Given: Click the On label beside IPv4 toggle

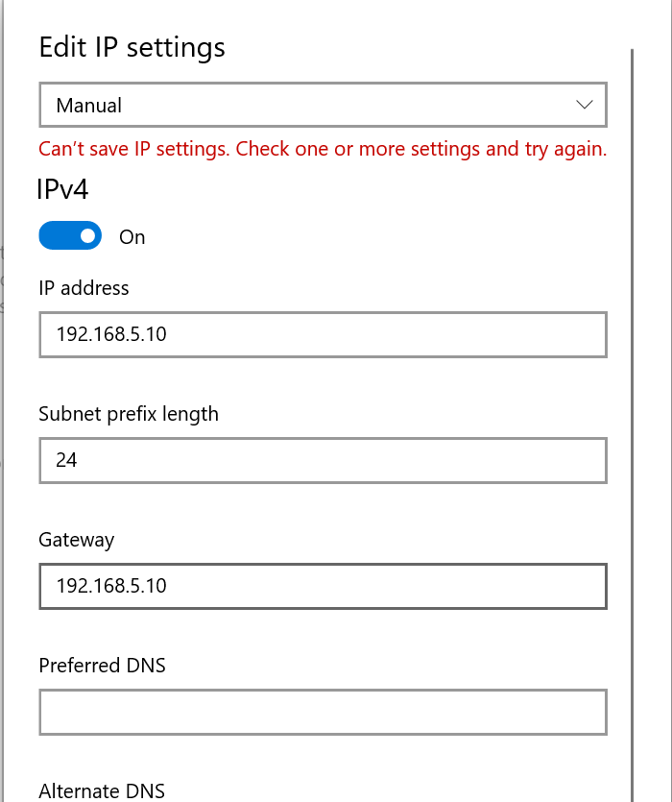Looking at the screenshot, I should point(132,237).
